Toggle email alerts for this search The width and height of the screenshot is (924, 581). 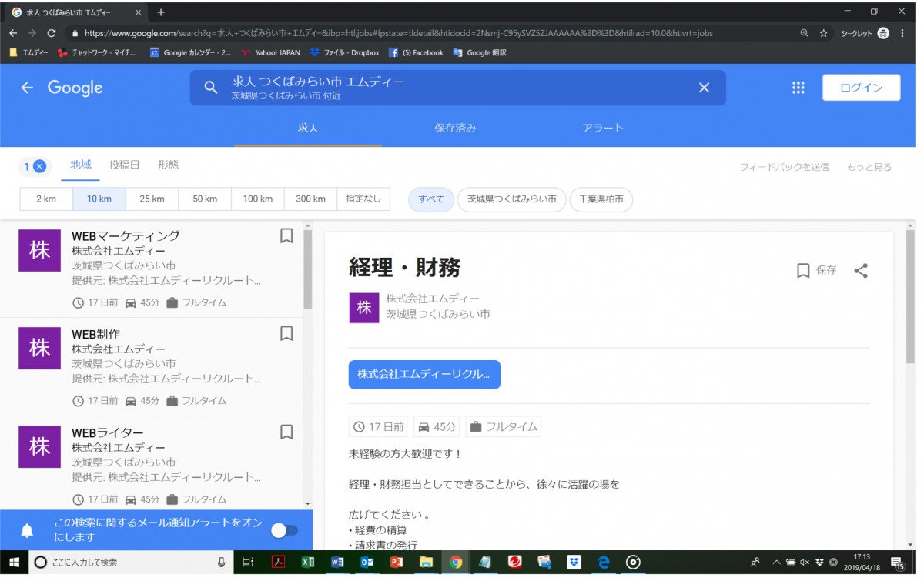[284, 530]
